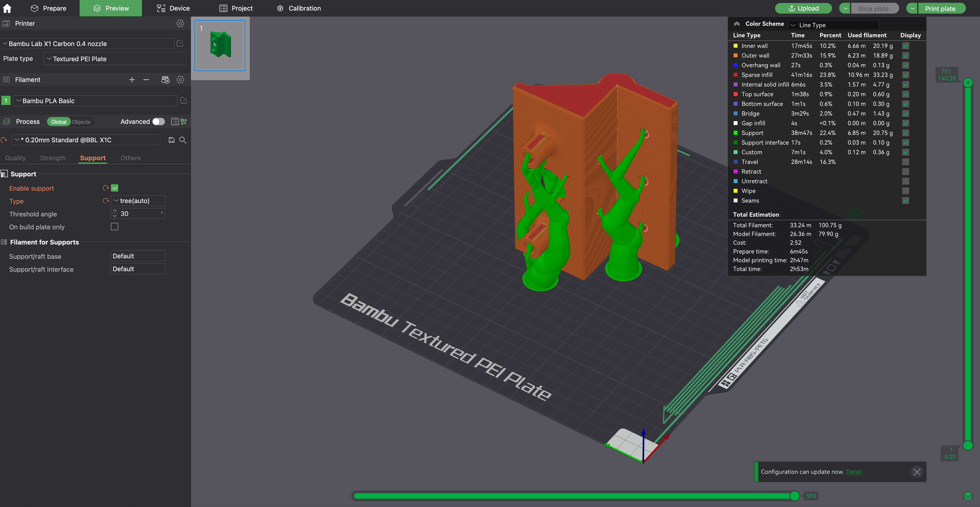
Task: Go to the home screen icon
Action: coord(7,8)
